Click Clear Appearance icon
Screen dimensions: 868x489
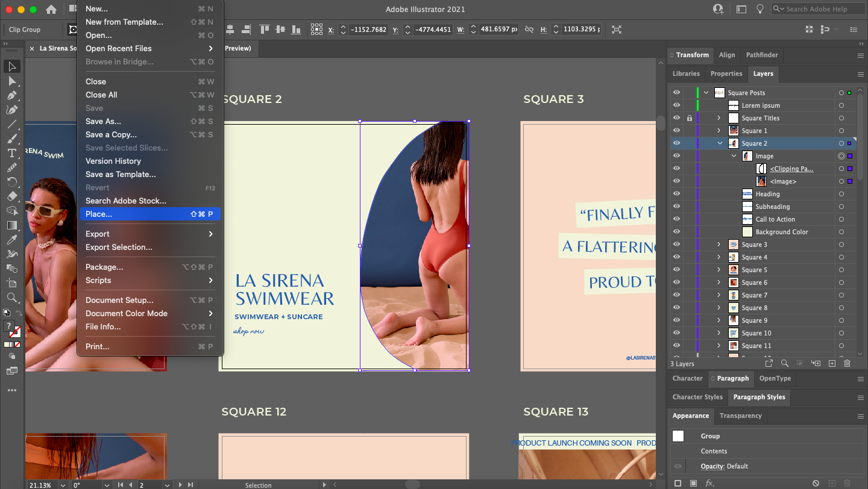pyautogui.click(x=816, y=483)
